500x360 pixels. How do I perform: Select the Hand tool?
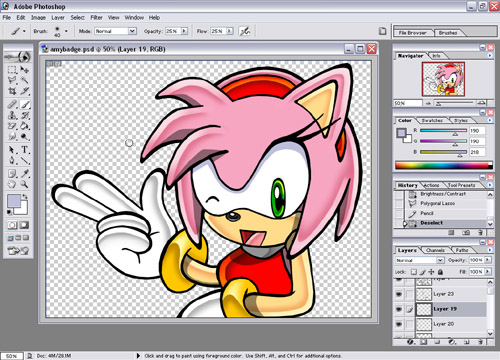coord(12,184)
